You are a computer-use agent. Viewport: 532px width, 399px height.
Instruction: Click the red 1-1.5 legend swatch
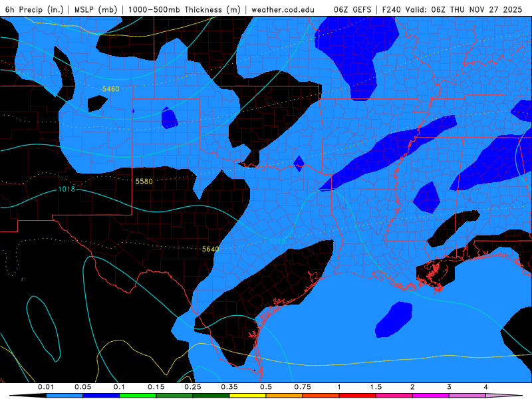(x=358, y=396)
